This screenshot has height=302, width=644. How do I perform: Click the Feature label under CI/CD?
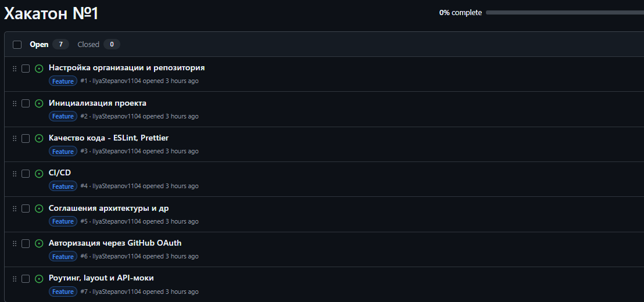63,186
